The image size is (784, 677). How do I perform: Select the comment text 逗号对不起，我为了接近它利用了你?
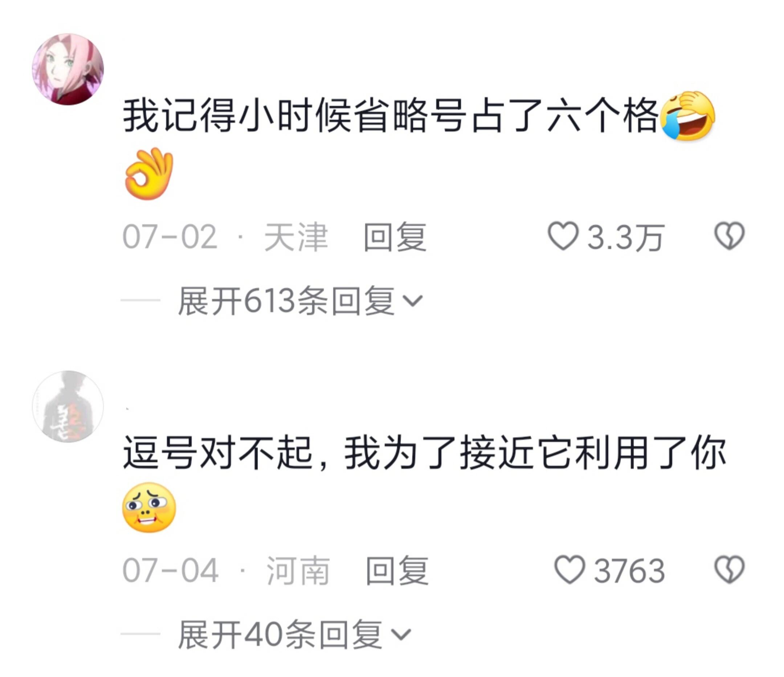pyautogui.click(x=424, y=453)
